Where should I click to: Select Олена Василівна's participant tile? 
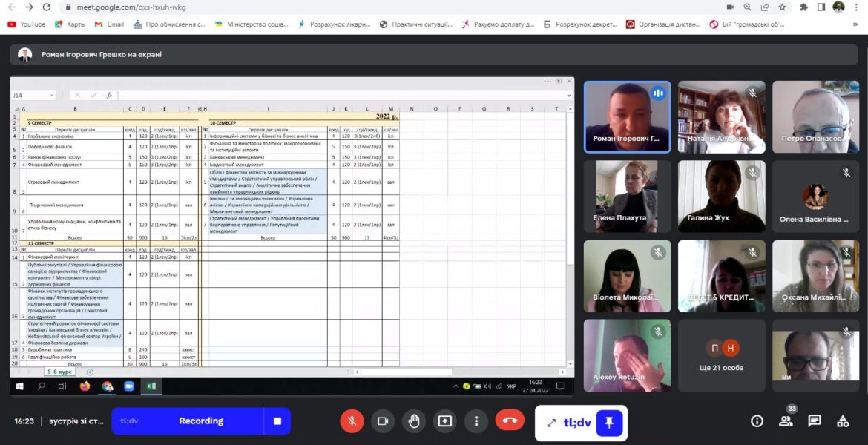coord(816,197)
